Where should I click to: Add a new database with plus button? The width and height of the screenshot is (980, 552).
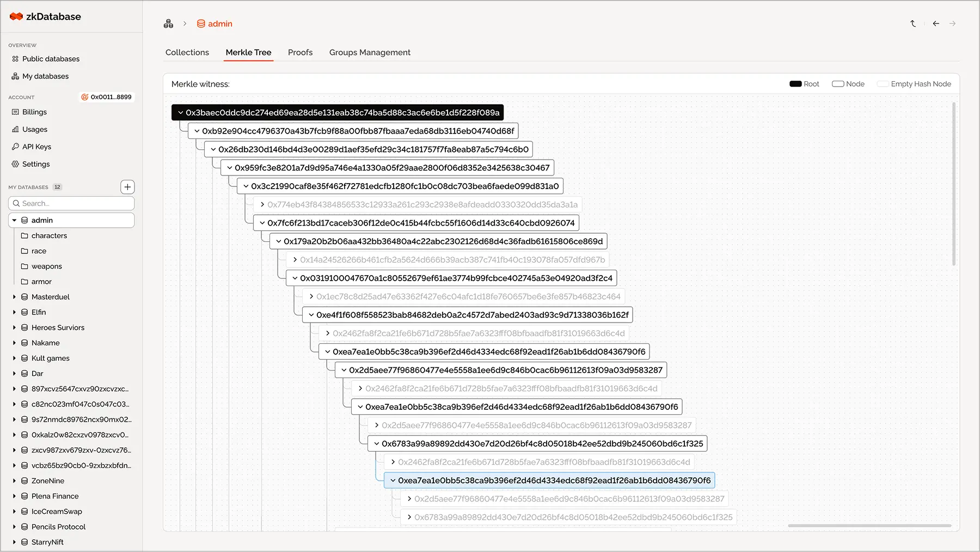click(127, 187)
